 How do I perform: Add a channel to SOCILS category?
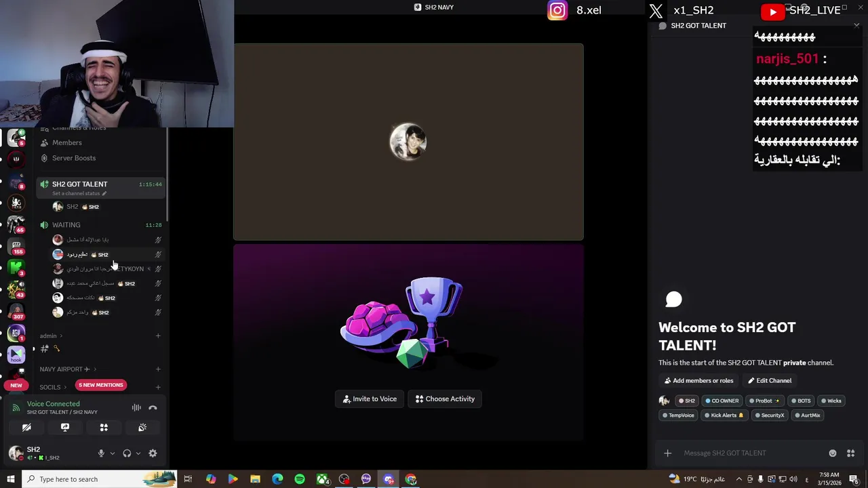click(x=158, y=387)
